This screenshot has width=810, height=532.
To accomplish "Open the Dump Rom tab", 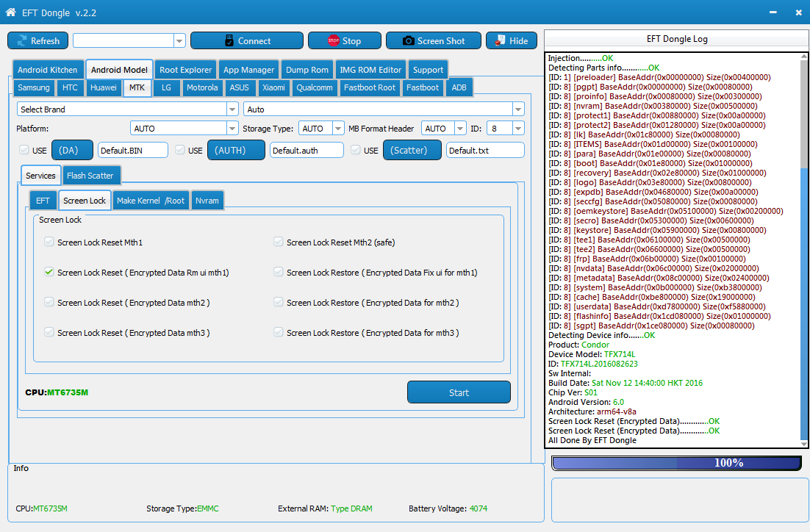I will (x=307, y=70).
